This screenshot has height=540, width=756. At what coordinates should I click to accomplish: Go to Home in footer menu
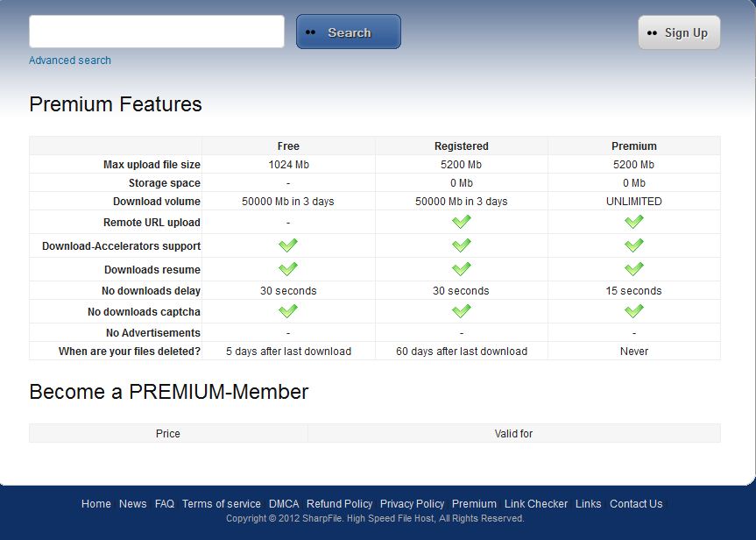[96, 504]
